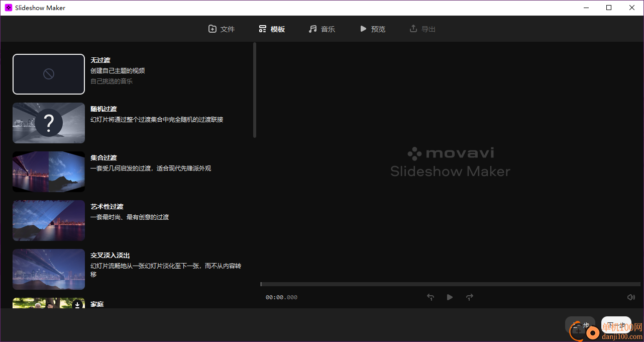This screenshot has width=644, height=342.
Task: Click the preview seek bar
Action: pos(451,284)
